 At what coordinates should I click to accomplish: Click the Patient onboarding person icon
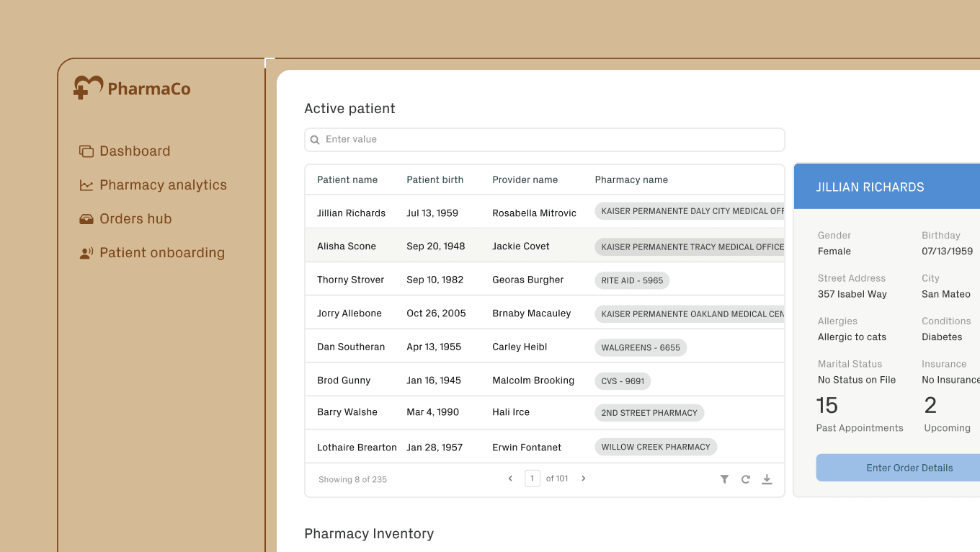coord(86,252)
